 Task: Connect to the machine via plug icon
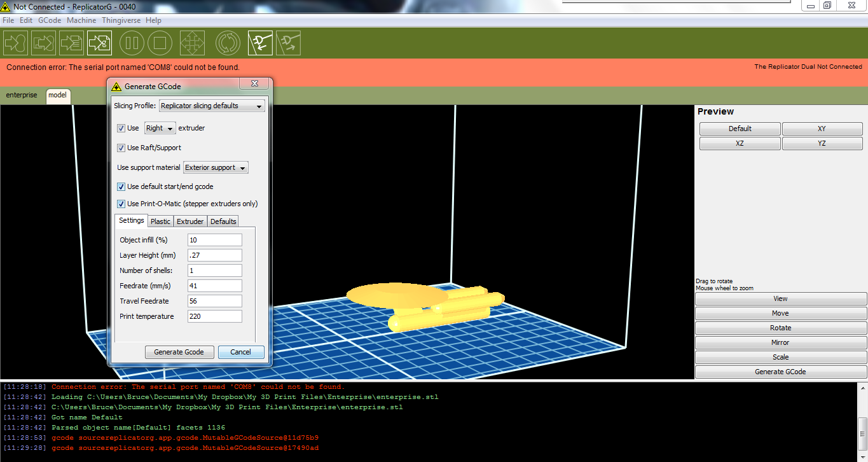[260, 43]
